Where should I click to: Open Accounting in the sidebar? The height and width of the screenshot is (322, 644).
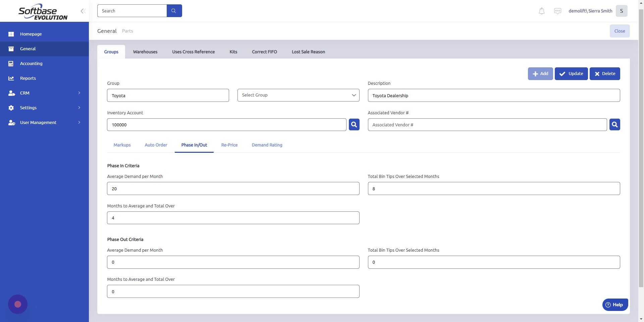point(44,63)
